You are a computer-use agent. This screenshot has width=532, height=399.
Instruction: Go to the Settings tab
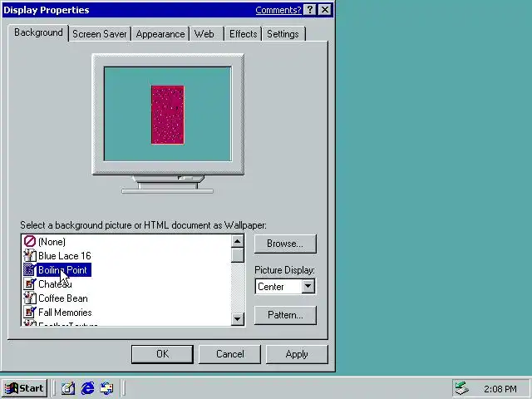pyautogui.click(x=283, y=34)
